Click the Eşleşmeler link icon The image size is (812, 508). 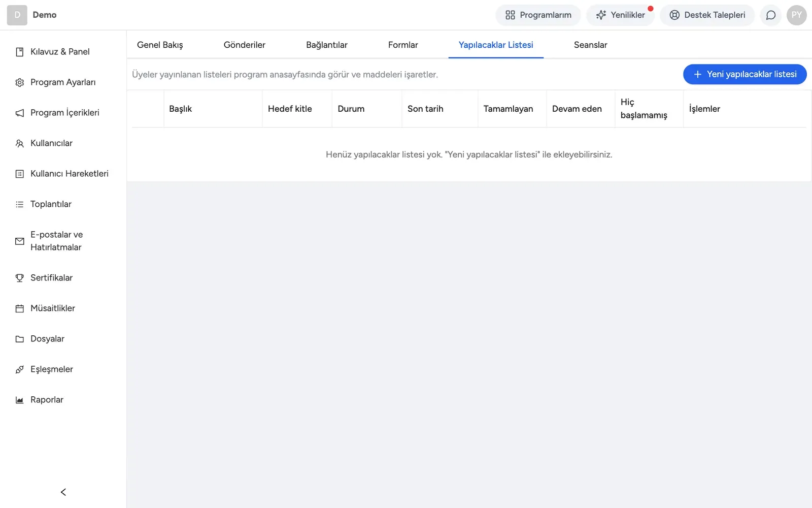pos(19,369)
